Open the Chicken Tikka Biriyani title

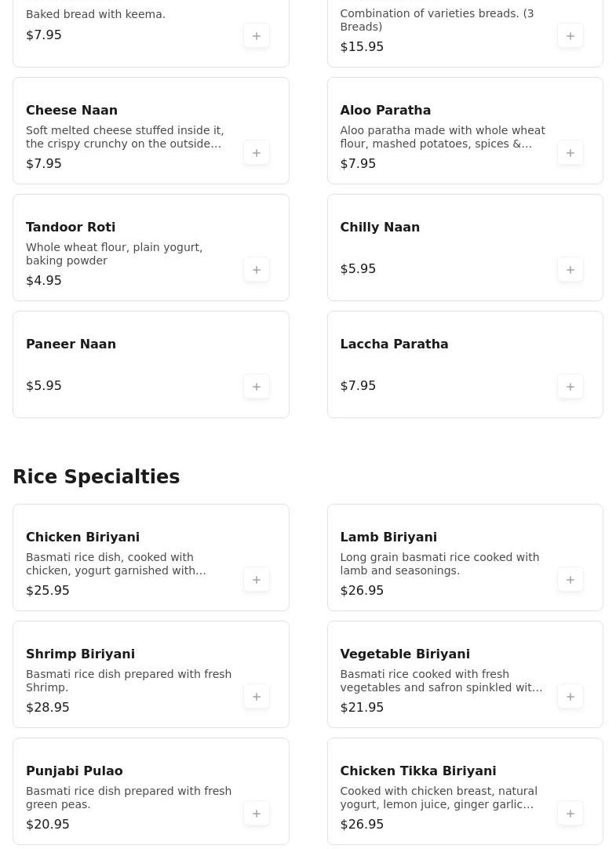[x=418, y=771]
